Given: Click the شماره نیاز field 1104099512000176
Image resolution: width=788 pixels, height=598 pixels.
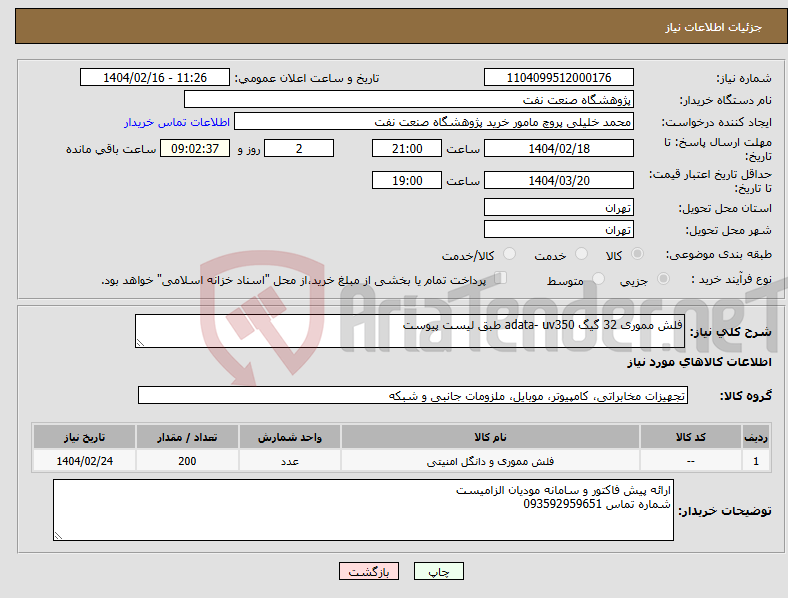Looking at the screenshot, I should [x=558, y=77].
